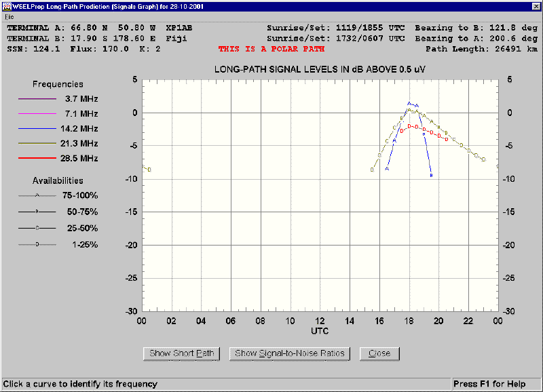Image resolution: width=543 pixels, height=392 pixels.
Task: Click the 'THIS IS A POLAR PATH' warning text
Action: [271, 49]
